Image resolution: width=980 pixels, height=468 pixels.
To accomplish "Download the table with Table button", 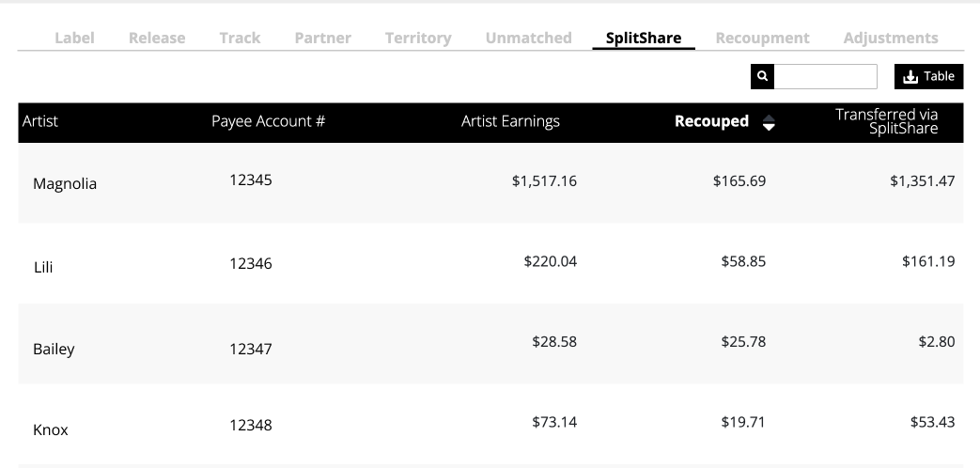I will coord(928,76).
